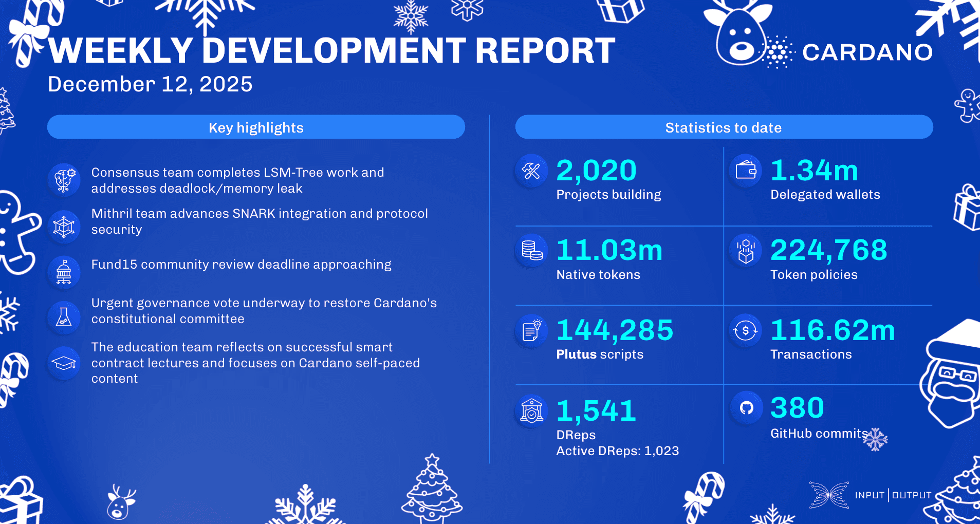Click the GitHub commits icon
This screenshot has height=524, width=980.
tap(746, 407)
